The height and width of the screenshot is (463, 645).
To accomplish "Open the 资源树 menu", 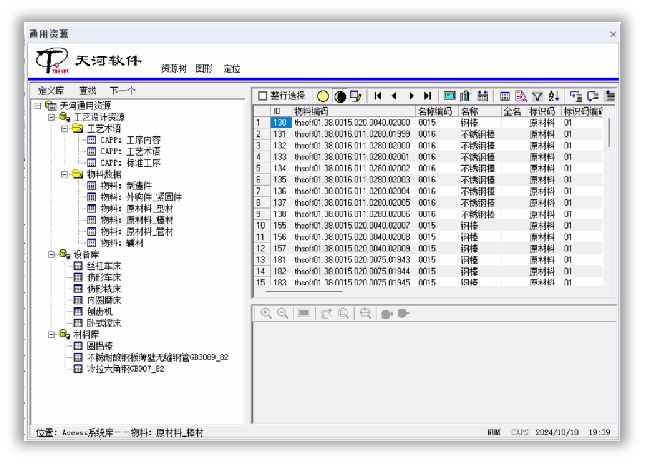I will point(174,69).
